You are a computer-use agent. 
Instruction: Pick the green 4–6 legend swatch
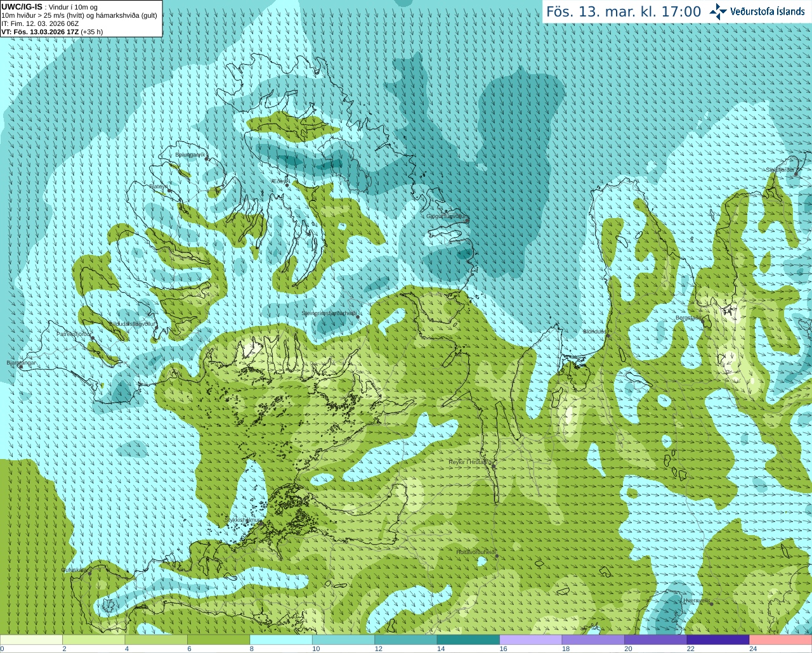pyautogui.click(x=156, y=640)
